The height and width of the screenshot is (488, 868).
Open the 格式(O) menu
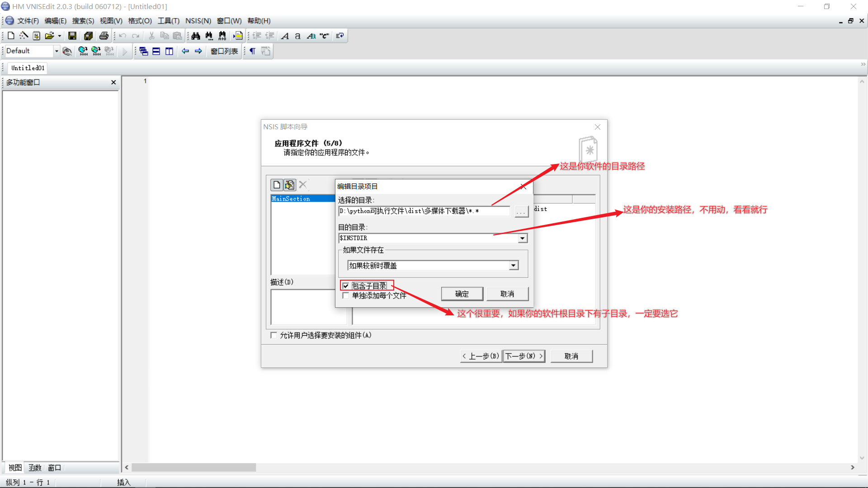[x=140, y=21]
